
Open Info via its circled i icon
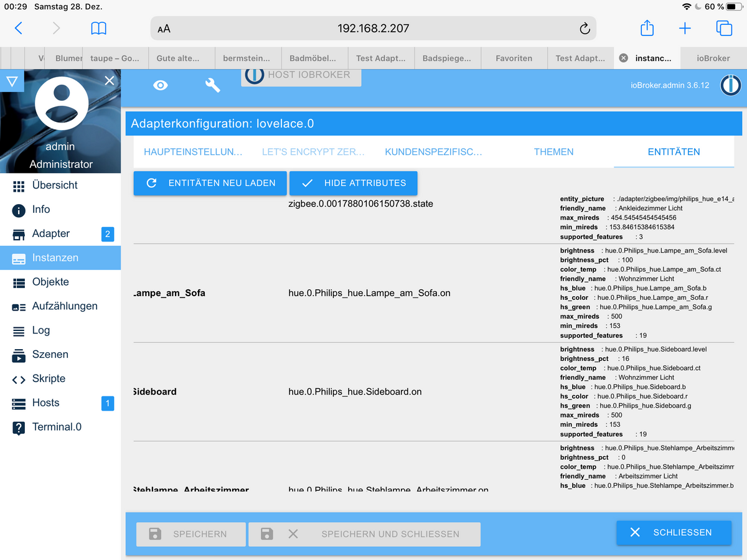tap(19, 210)
